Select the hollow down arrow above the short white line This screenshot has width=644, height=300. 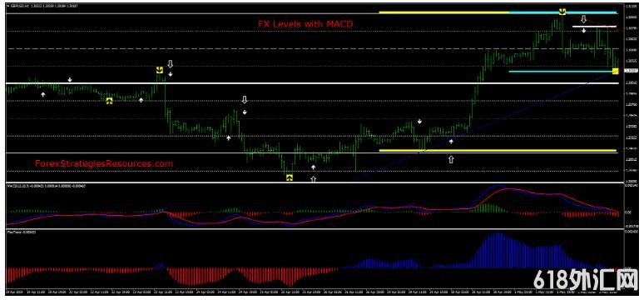583,19
